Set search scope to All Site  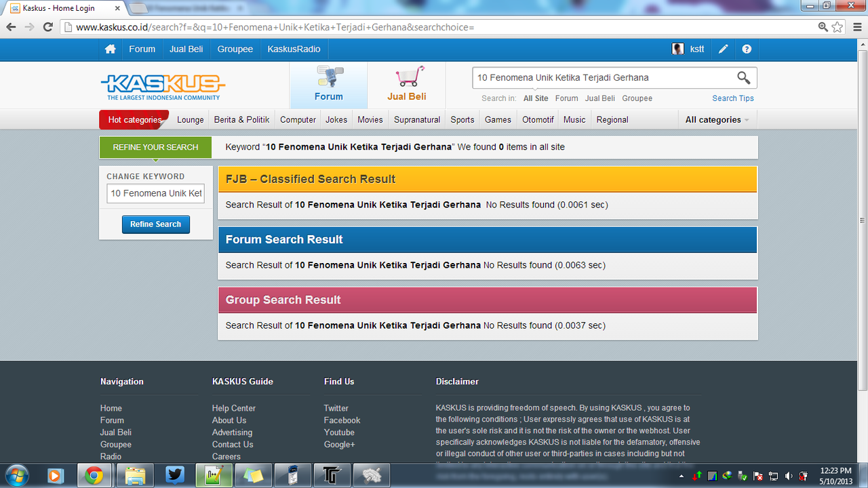tap(536, 98)
